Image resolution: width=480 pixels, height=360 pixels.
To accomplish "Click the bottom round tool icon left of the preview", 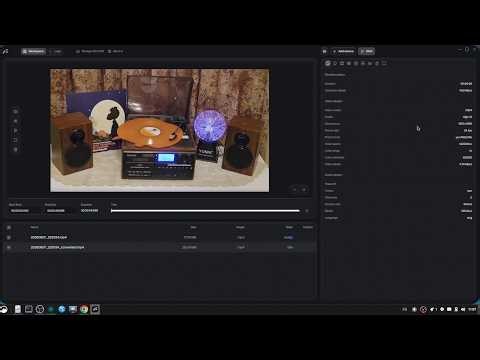I will pyautogui.click(x=15, y=150).
